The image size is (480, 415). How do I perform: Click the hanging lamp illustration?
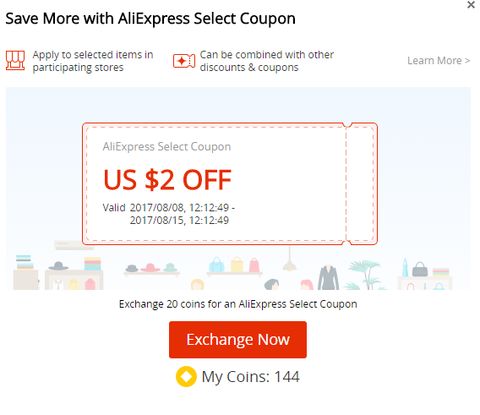[290, 259]
